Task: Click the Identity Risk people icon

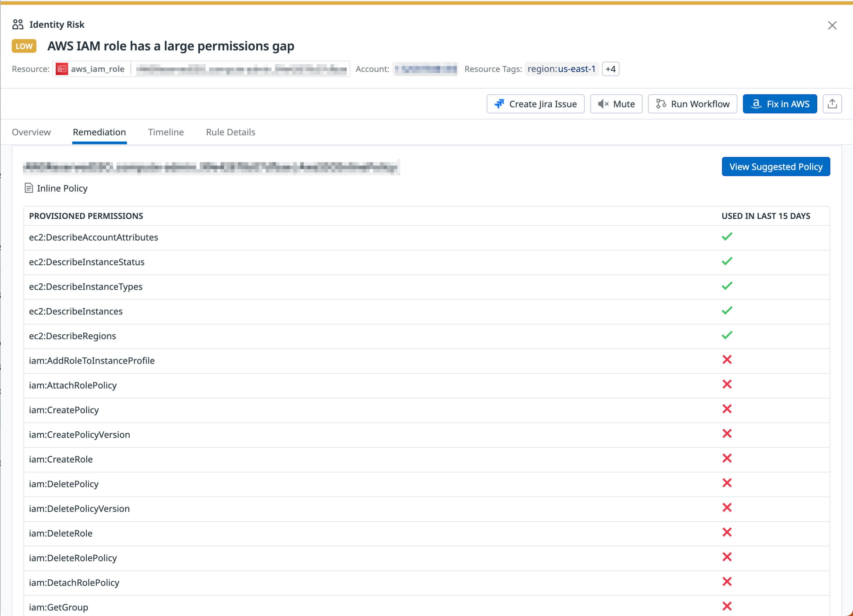Action: click(18, 24)
